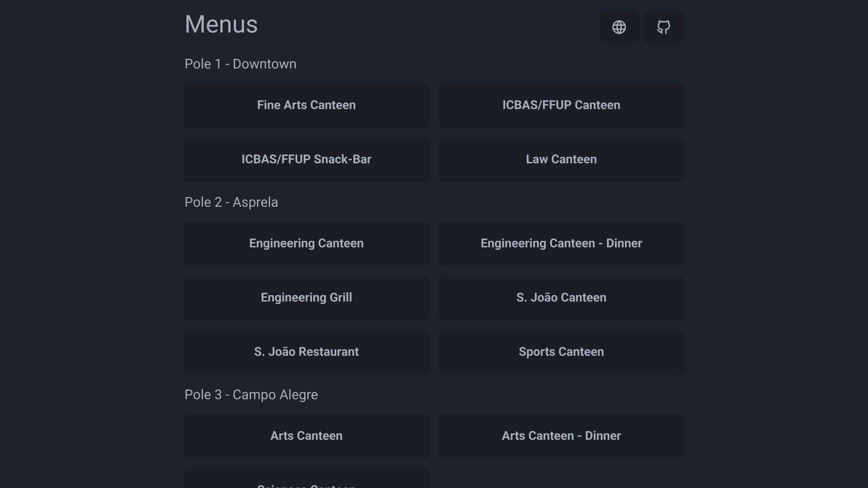Open the Engineering Grill menu
Screen dimensions: 868x488
point(306,298)
